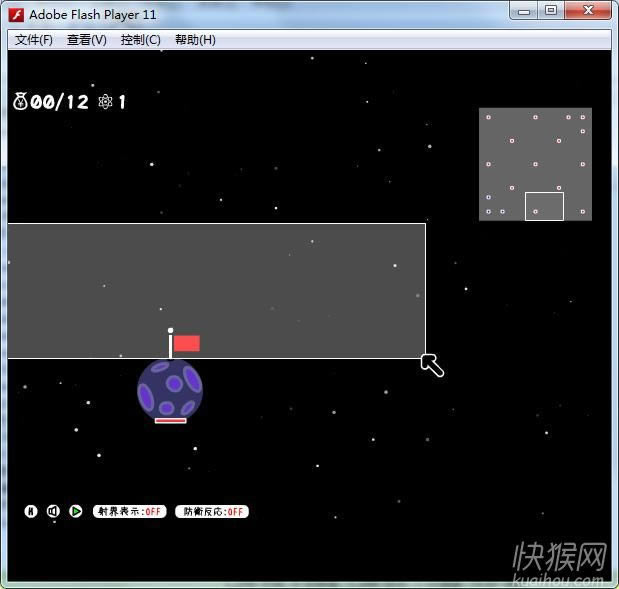The image size is (619, 589).
Task: Click the 00/12 coin counter text
Action: (x=60, y=101)
